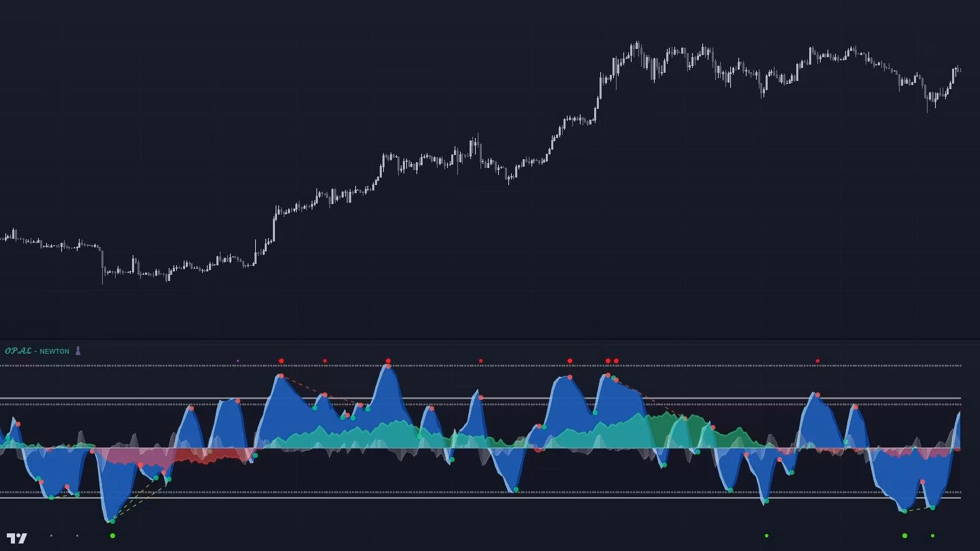Screen dimensions: 980x551
Task: Click the divider between price and indicator panes
Action: point(490,339)
